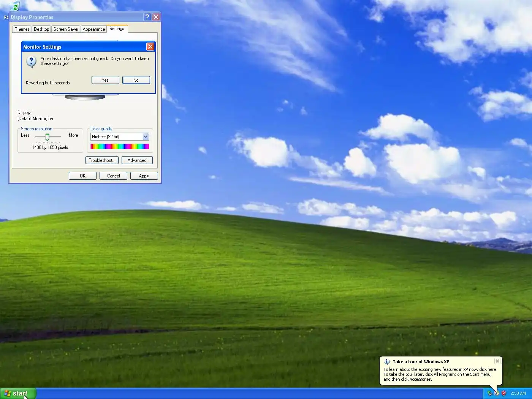Click Yes to keep monitor settings
Image resolution: width=532 pixels, height=399 pixels.
[x=105, y=80]
